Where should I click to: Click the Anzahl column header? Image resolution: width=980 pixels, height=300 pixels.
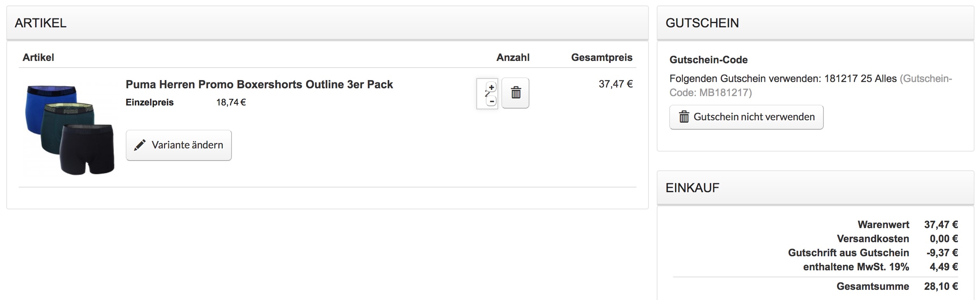pos(513,57)
